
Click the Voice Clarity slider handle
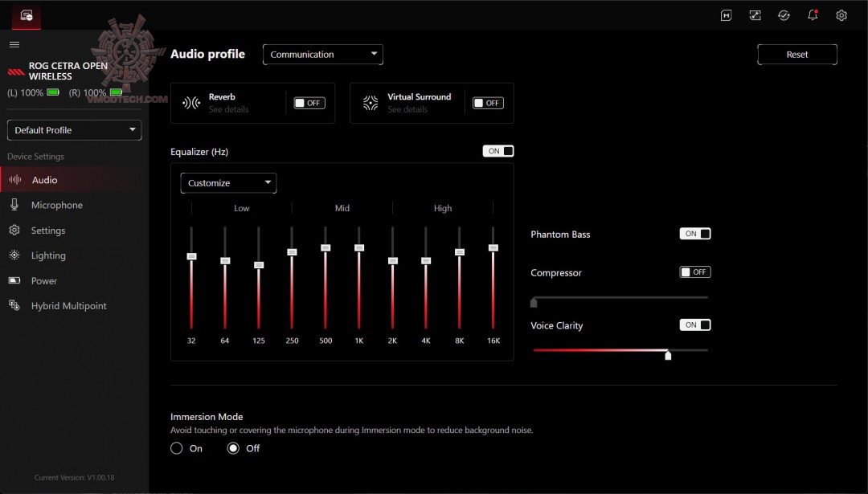tap(668, 354)
